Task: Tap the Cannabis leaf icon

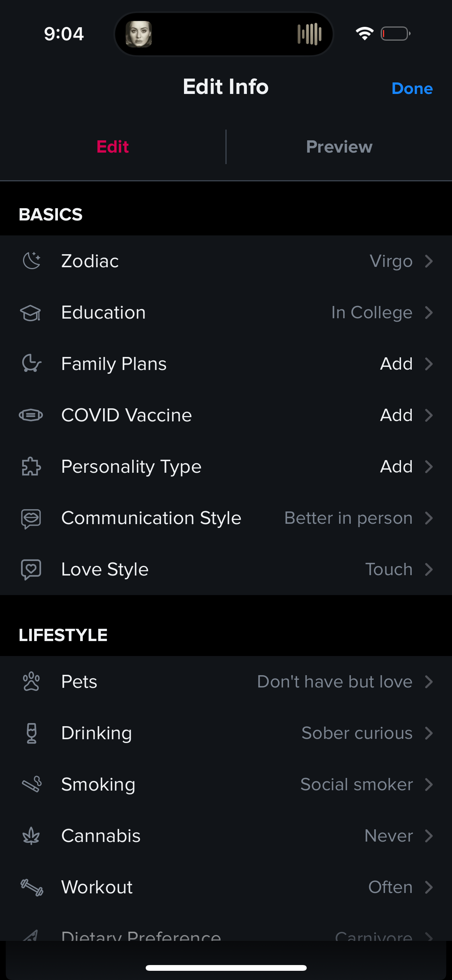Action: tap(31, 836)
